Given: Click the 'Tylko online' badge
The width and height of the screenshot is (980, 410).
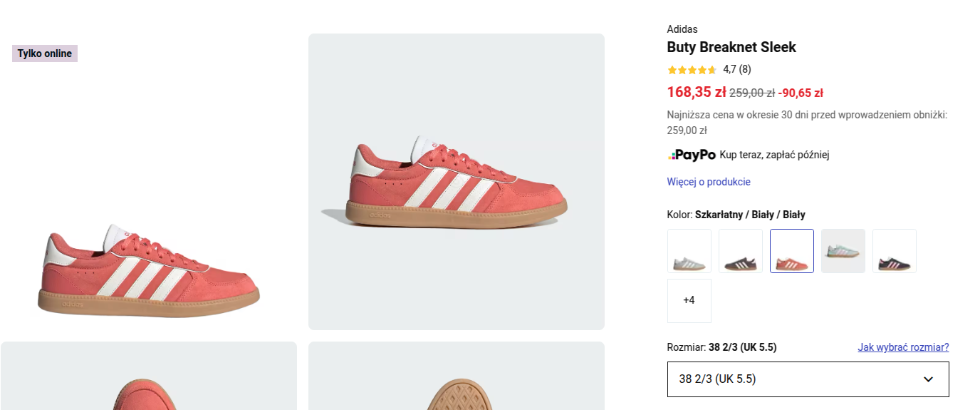Looking at the screenshot, I should tap(45, 53).
